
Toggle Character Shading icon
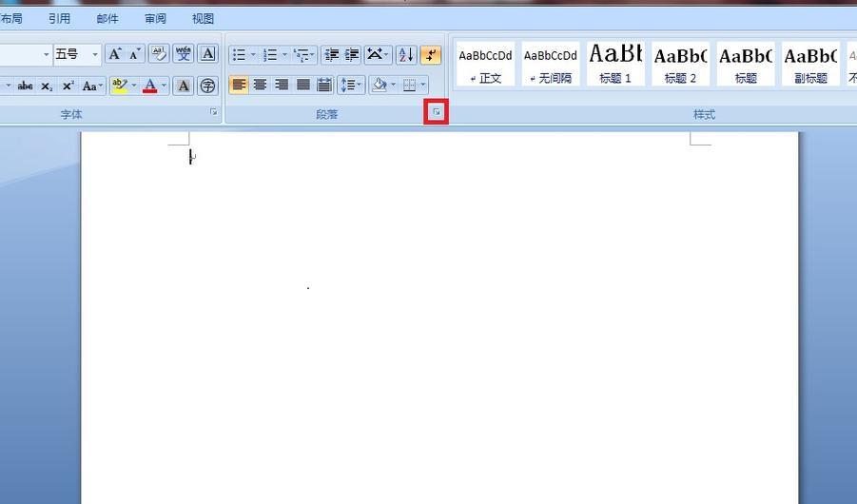(183, 86)
